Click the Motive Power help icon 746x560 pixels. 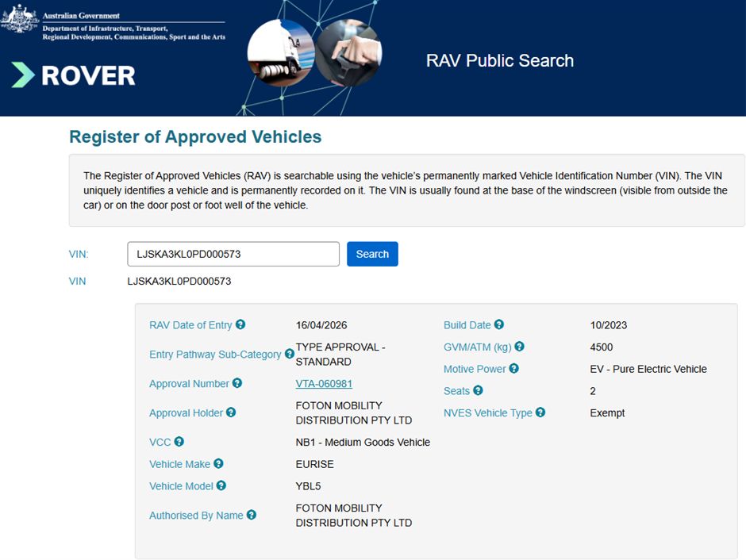coord(514,368)
